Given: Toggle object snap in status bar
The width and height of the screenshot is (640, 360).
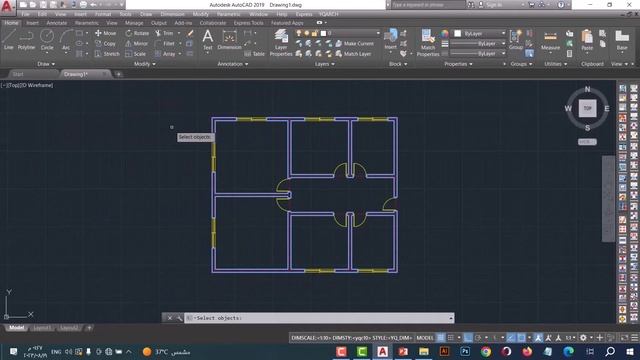Looking at the screenshot, I should tap(521, 338).
